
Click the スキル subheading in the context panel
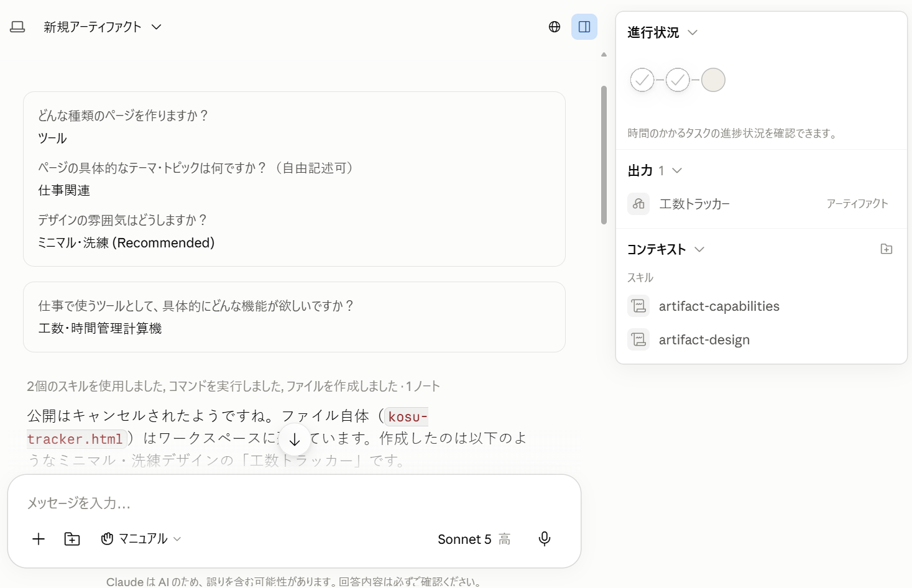point(640,278)
